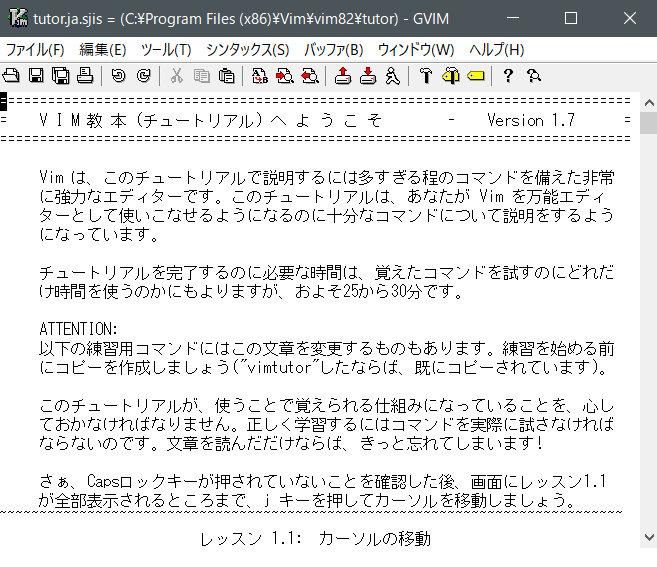Open the バッファ(B) menu
The height and width of the screenshot is (567, 657).
click(x=334, y=50)
